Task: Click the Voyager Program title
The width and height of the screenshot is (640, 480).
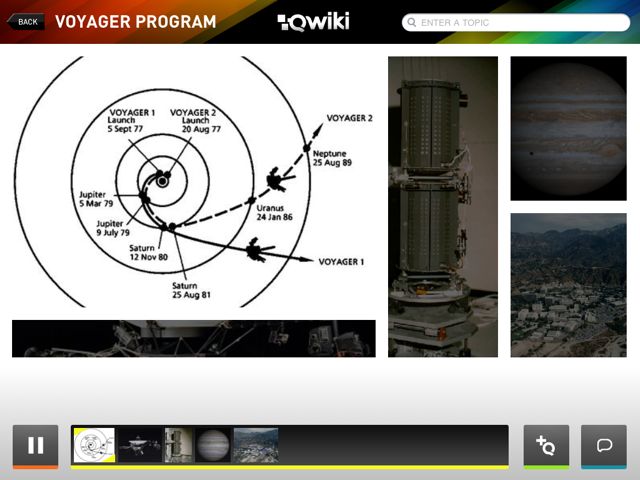Action: point(136,22)
